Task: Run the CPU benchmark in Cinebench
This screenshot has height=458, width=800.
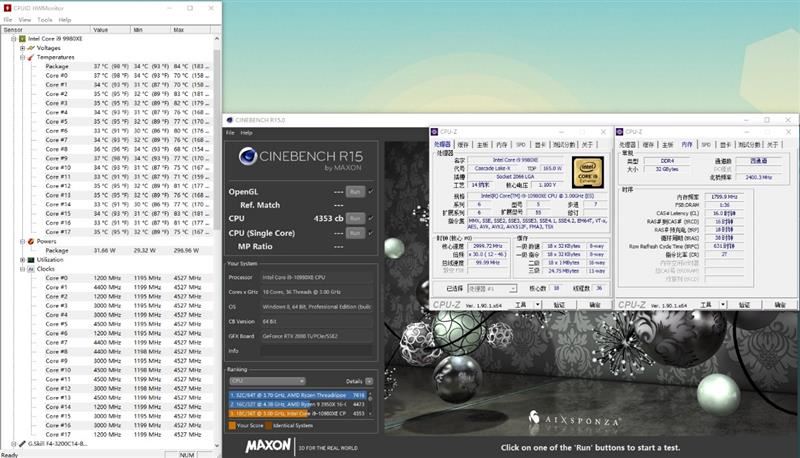Action: pyautogui.click(x=355, y=218)
